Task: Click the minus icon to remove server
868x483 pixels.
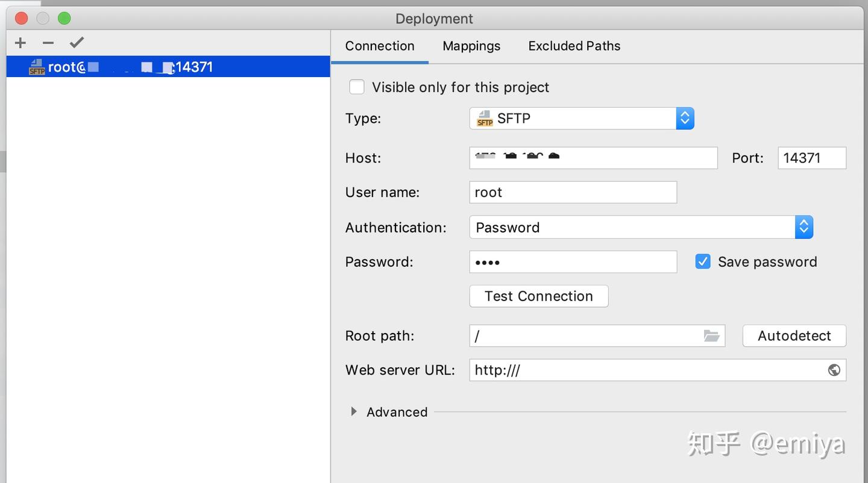Action: pos(48,43)
